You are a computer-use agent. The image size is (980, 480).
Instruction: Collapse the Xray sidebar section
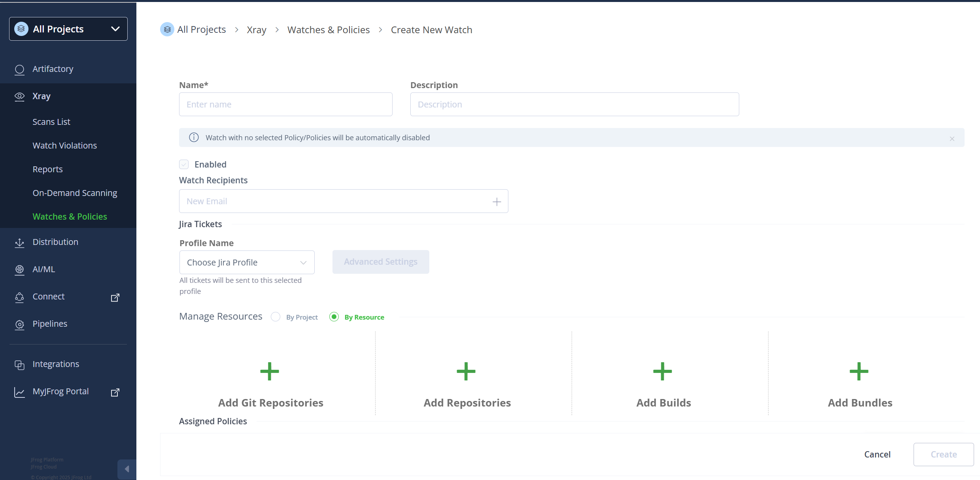pos(41,96)
